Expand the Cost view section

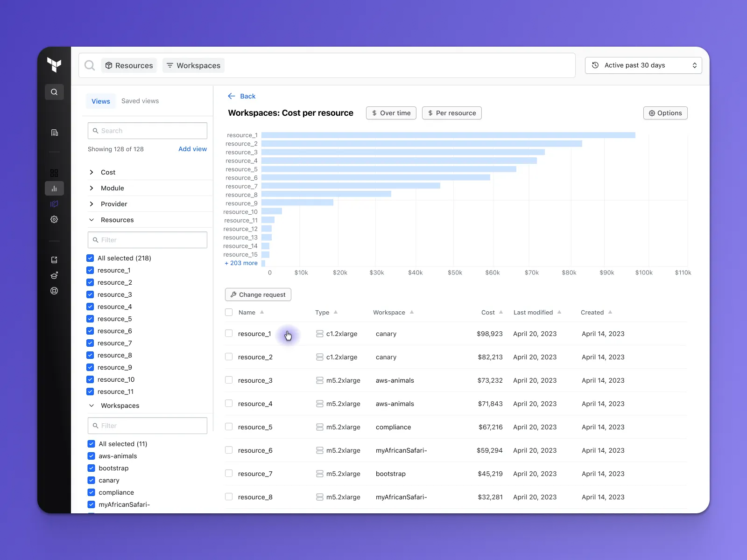point(92,172)
